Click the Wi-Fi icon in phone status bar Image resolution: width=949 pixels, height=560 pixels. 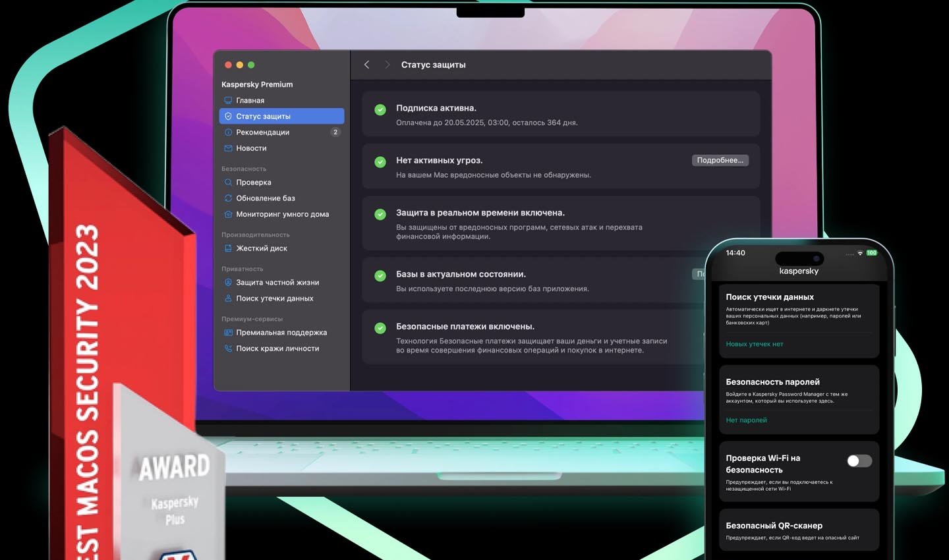tap(860, 253)
